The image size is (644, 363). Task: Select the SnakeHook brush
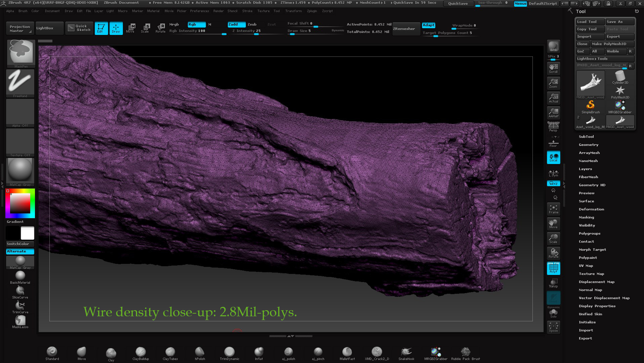[x=406, y=352]
